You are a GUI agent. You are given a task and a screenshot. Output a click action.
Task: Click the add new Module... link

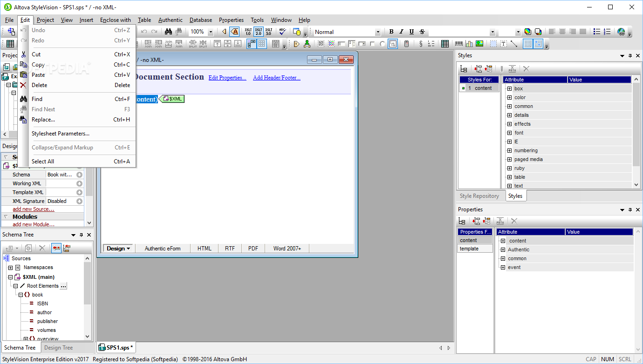(34, 224)
